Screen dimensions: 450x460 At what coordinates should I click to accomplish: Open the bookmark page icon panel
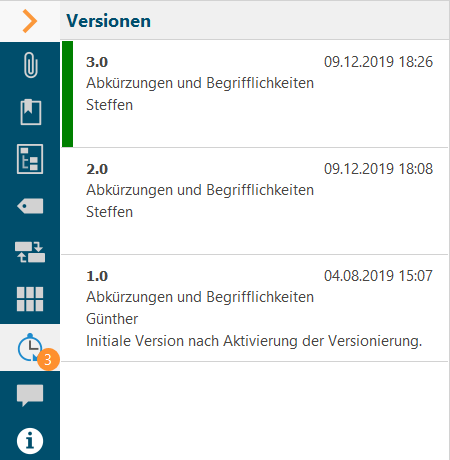31,112
